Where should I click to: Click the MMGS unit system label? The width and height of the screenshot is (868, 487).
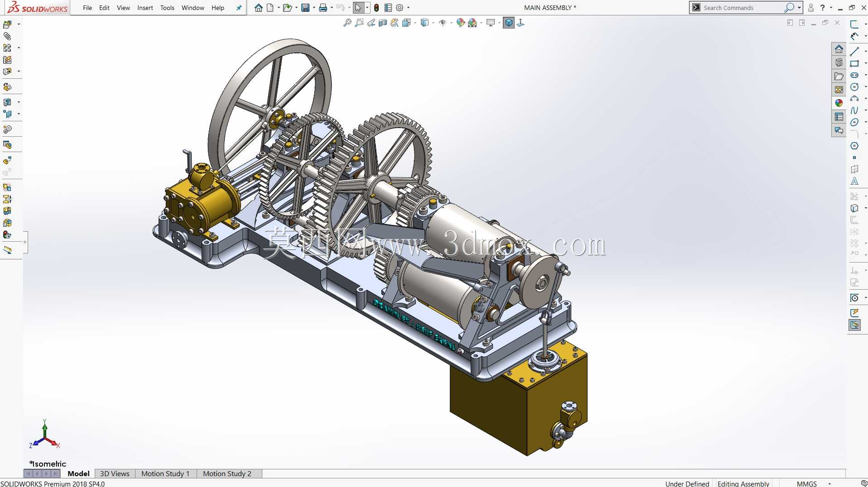point(806,483)
